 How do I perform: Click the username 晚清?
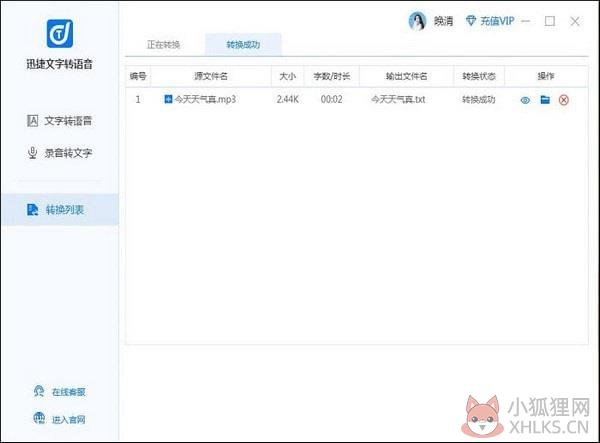click(443, 21)
